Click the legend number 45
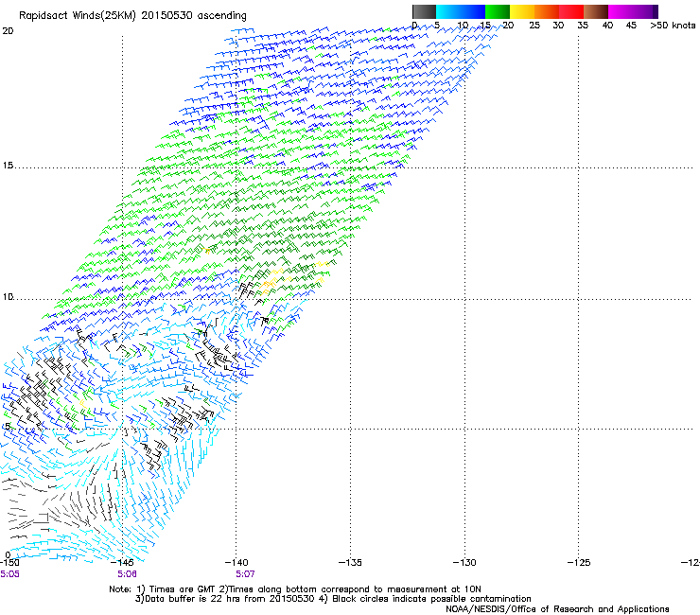 [x=631, y=26]
